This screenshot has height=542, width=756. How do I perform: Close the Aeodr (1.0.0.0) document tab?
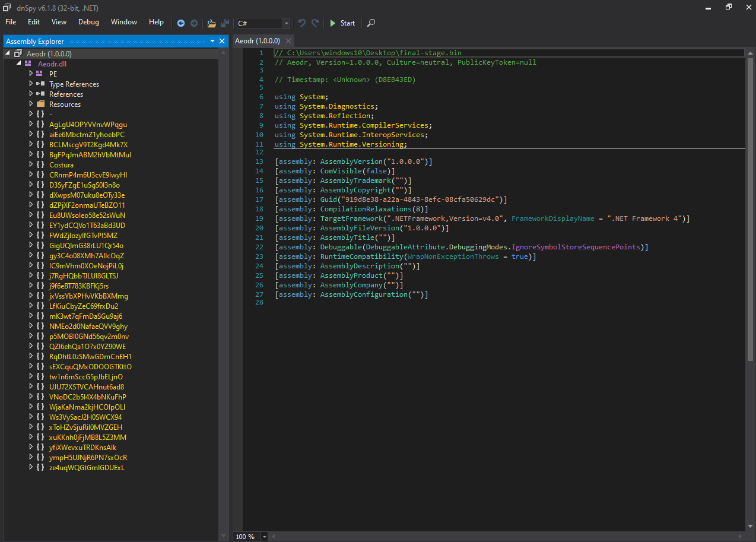point(288,41)
